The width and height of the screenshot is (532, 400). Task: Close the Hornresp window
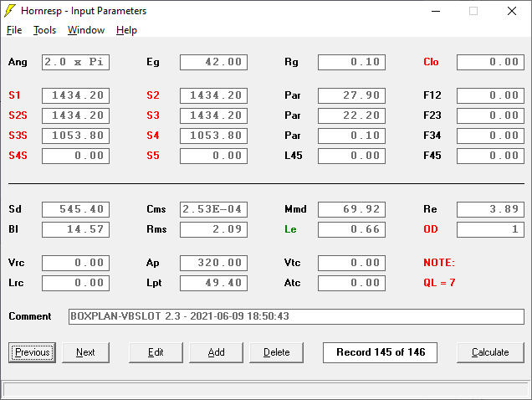pyautogui.click(x=512, y=11)
